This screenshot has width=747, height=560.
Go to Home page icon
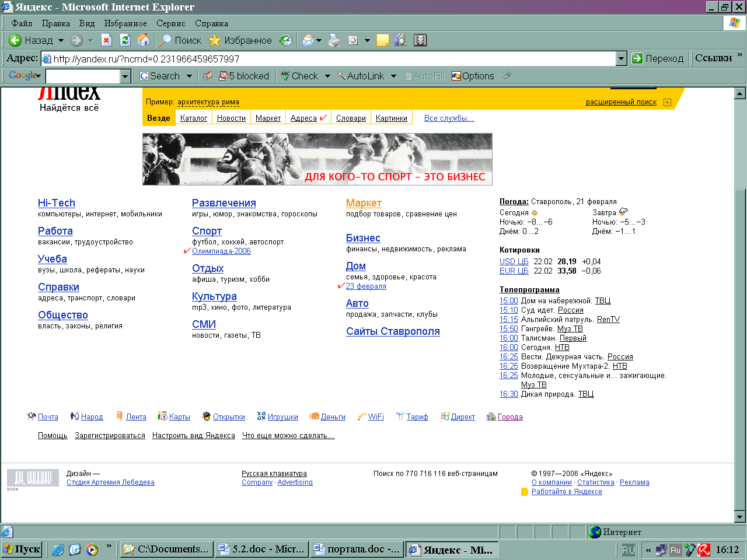coord(143,40)
